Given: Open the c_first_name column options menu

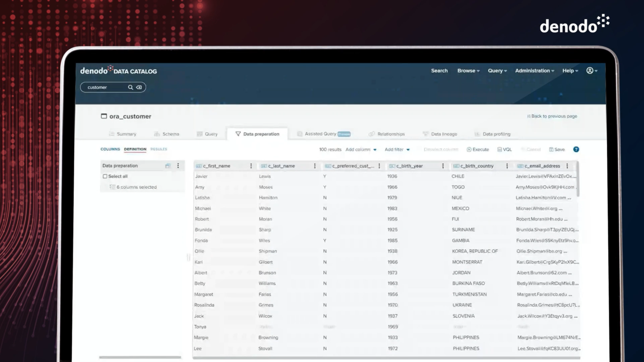Looking at the screenshot, I should [250, 165].
